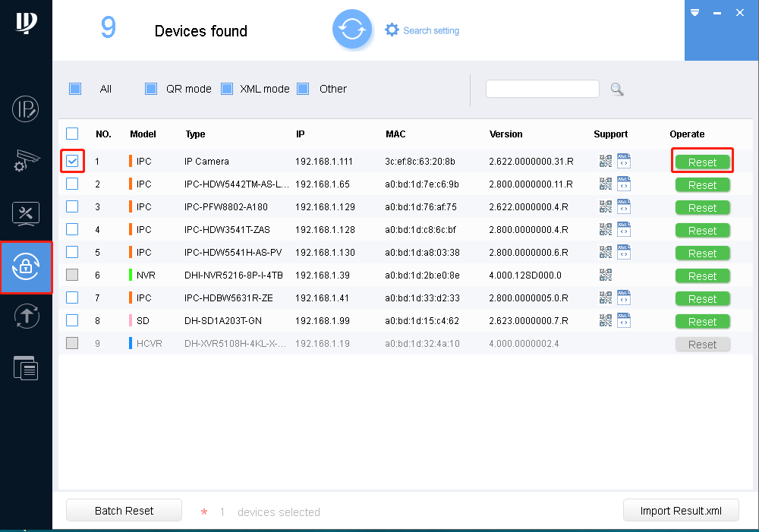Check device 7 IPC-HDBW5631R-ZE checkbox
The height and width of the screenshot is (532, 759).
72,297
